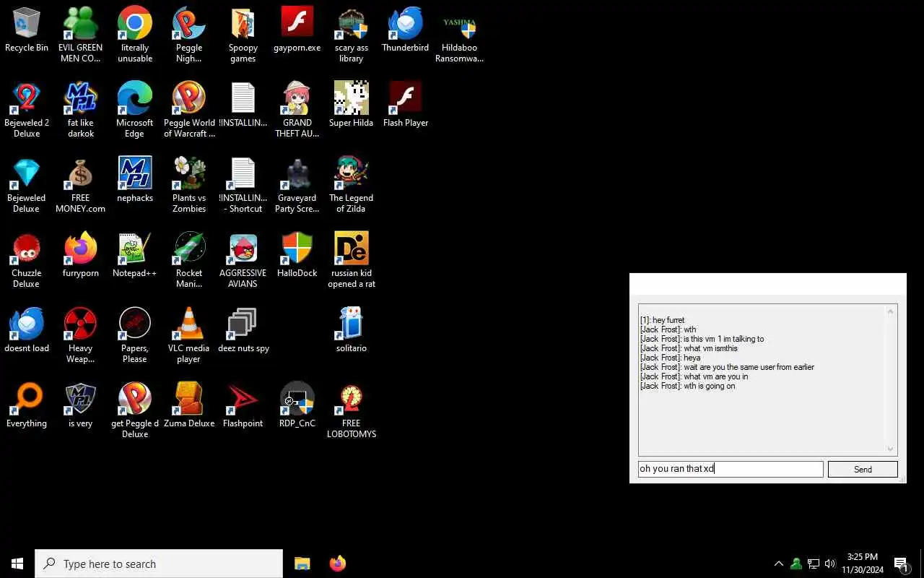Select the Chuzzle Deluxe icon
Viewport: 924px width, 578px height.
point(27,249)
